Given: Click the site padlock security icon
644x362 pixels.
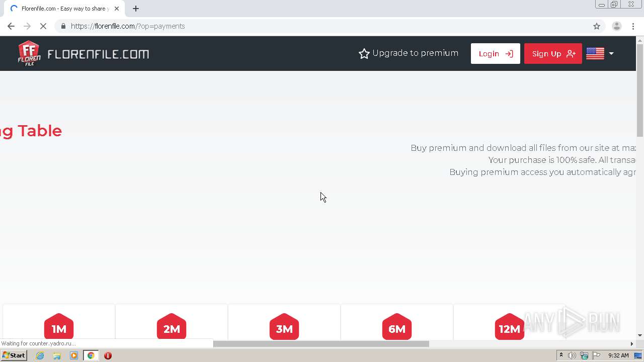Looking at the screenshot, I should [x=63, y=26].
